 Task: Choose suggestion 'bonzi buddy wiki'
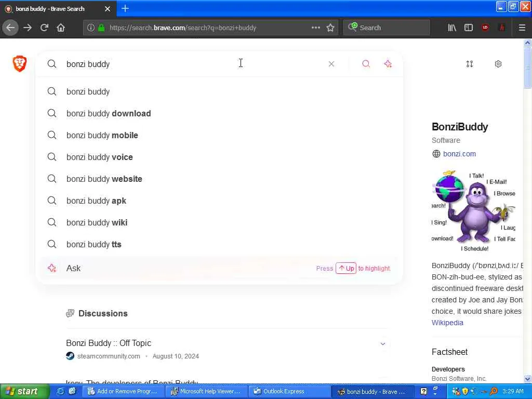pos(219,222)
